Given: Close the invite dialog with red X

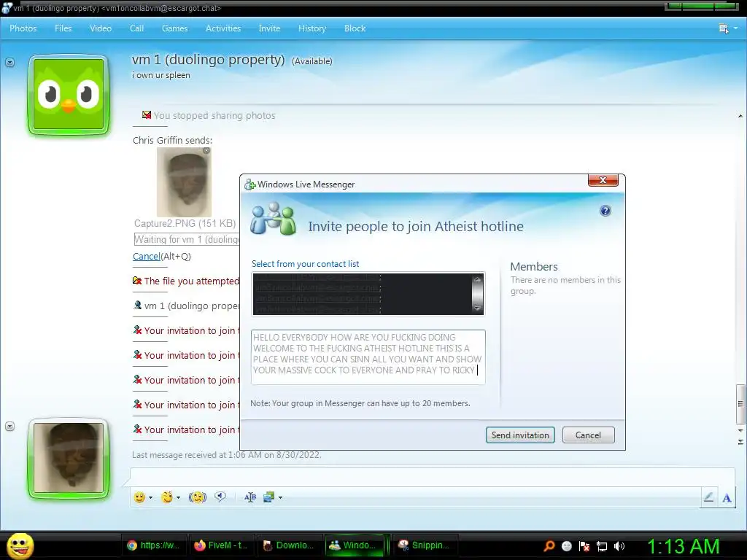Looking at the screenshot, I should [x=603, y=180].
